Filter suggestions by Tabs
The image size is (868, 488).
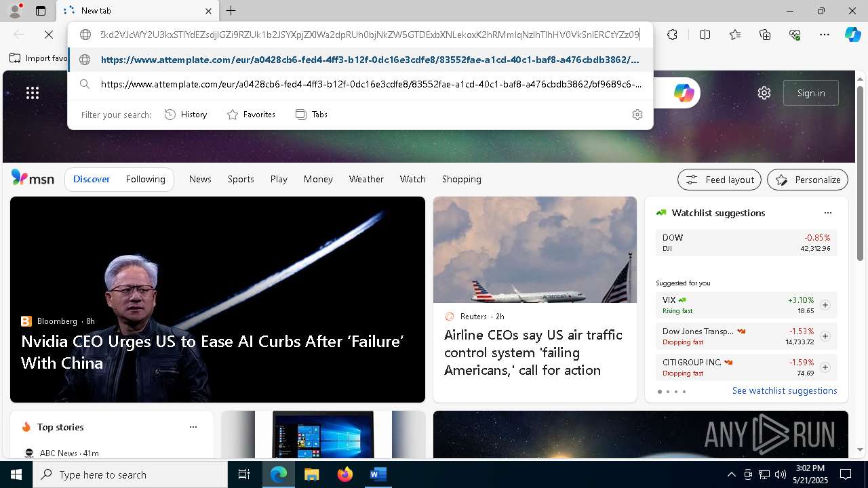point(311,115)
